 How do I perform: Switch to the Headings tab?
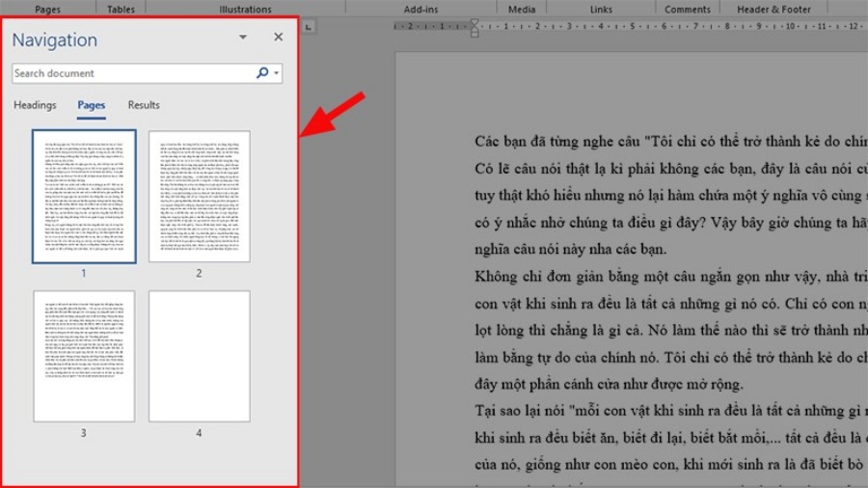coord(35,105)
